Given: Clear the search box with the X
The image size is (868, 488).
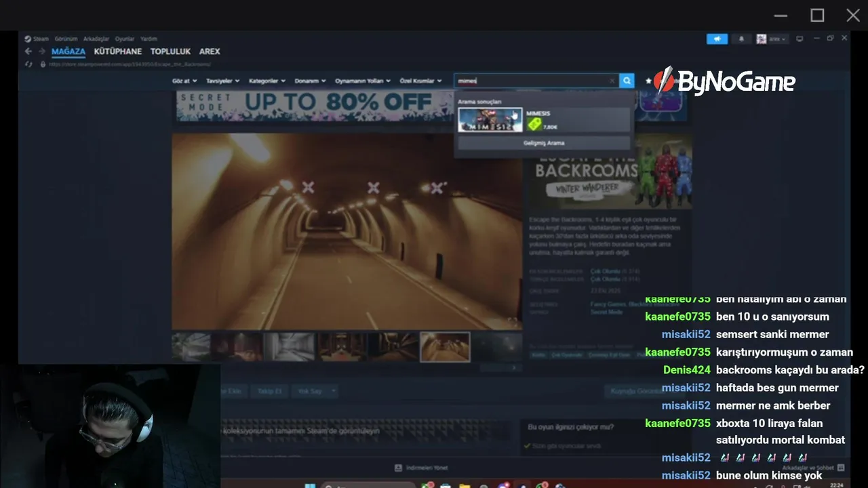Looking at the screenshot, I should pos(612,81).
